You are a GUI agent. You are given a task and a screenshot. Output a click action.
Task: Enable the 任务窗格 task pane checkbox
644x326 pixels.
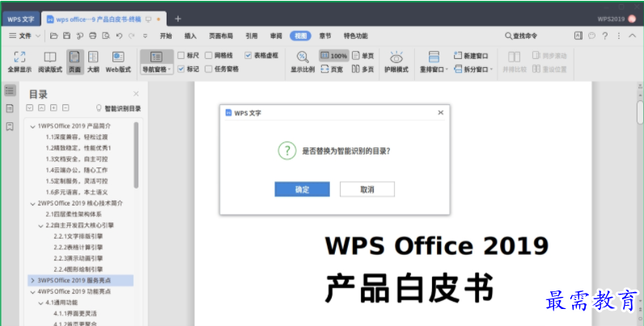tap(209, 69)
